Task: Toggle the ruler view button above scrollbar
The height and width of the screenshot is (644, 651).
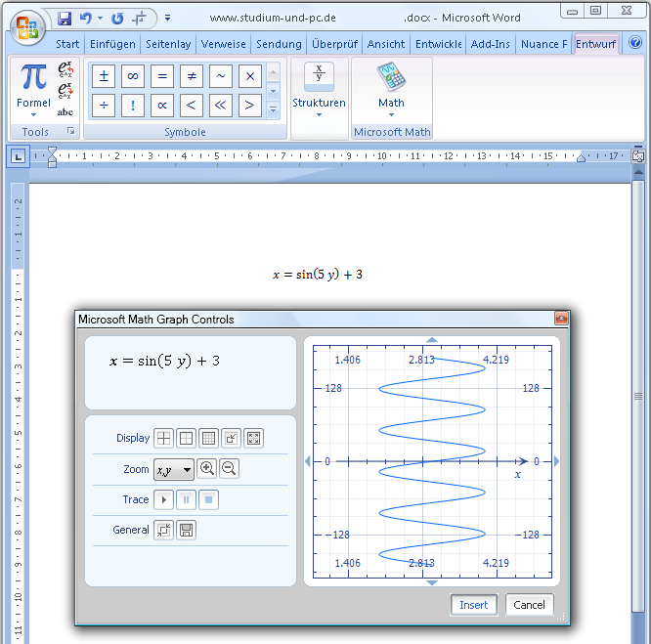Action: [x=638, y=156]
